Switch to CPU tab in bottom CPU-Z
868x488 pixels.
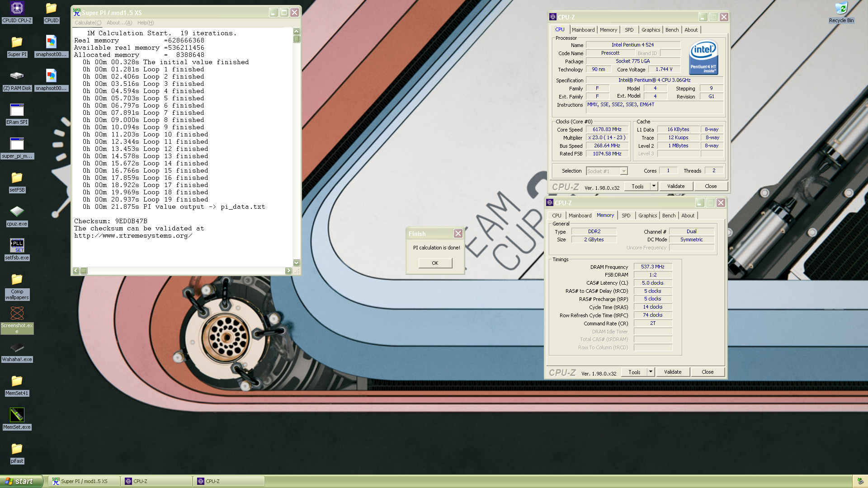click(557, 216)
